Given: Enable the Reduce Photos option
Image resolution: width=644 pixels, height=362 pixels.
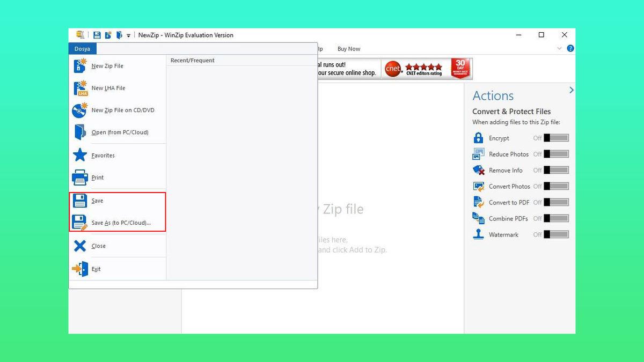Looking at the screenshot, I should (x=557, y=154).
